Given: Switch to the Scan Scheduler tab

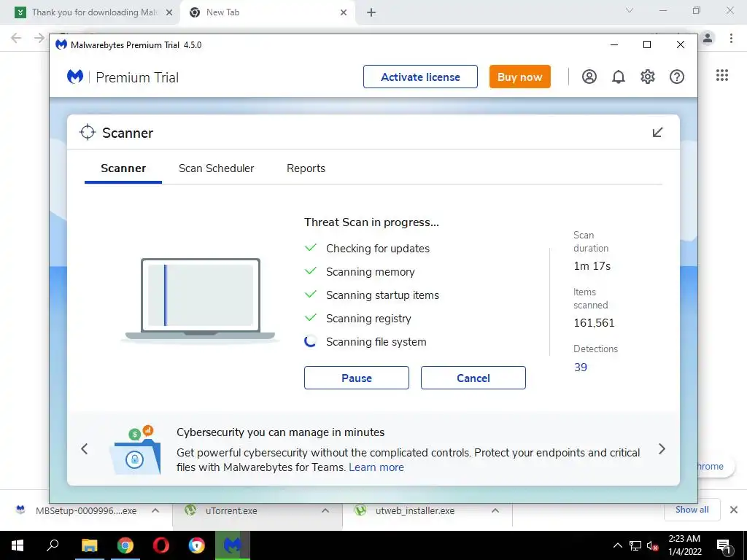Looking at the screenshot, I should point(216,168).
